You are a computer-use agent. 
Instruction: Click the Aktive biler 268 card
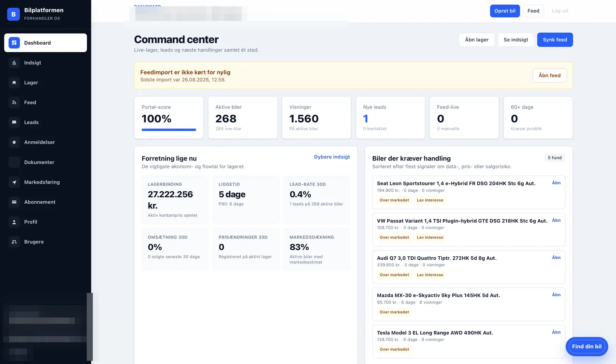243,117
